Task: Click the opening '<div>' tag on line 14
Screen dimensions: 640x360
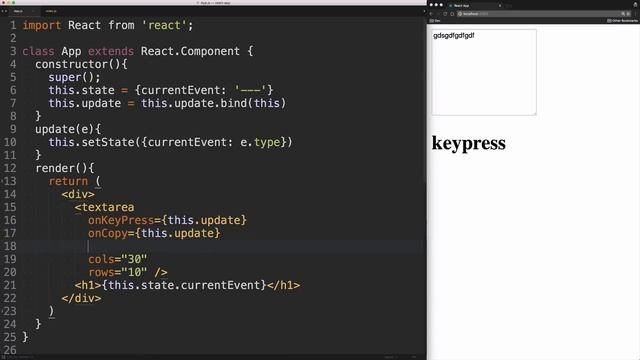Action: tap(78, 194)
